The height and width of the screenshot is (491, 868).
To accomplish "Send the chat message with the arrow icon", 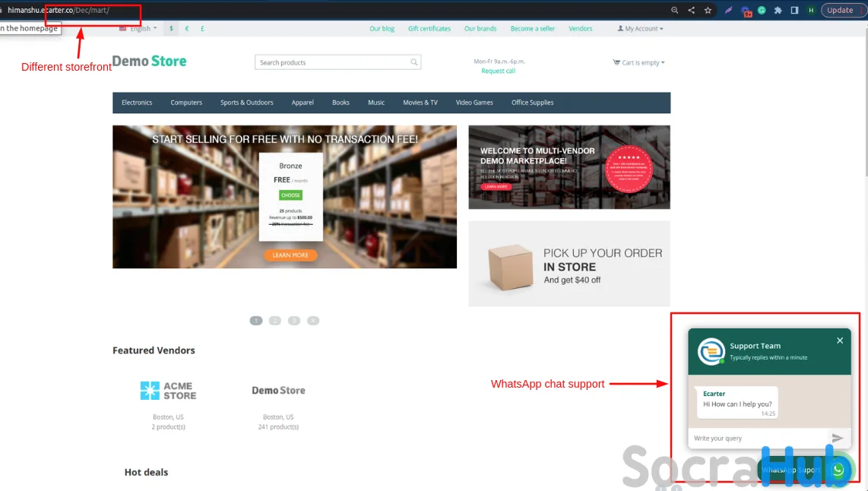I will [837, 438].
